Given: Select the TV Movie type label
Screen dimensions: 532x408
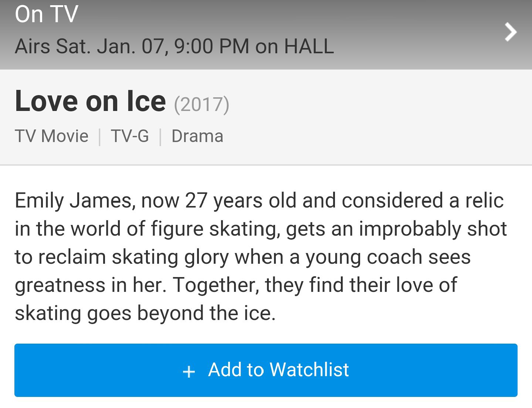Looking at the screenshot, I should [x=52, y=136].
